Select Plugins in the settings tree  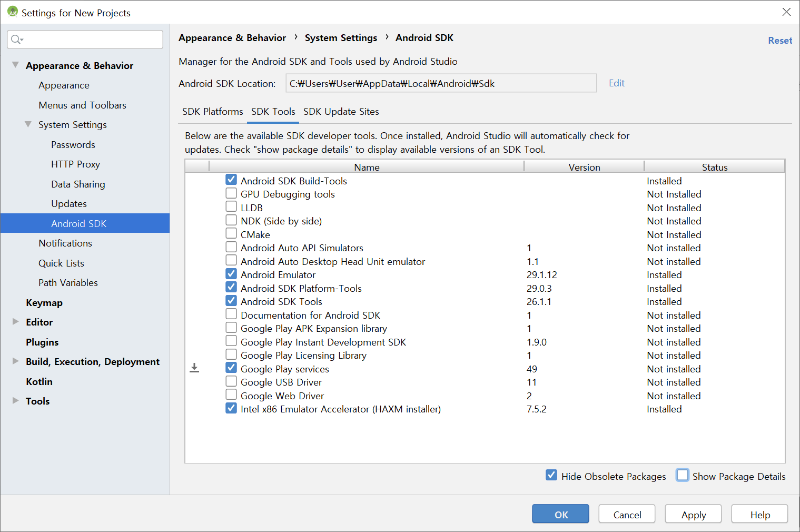coord(42,342)
